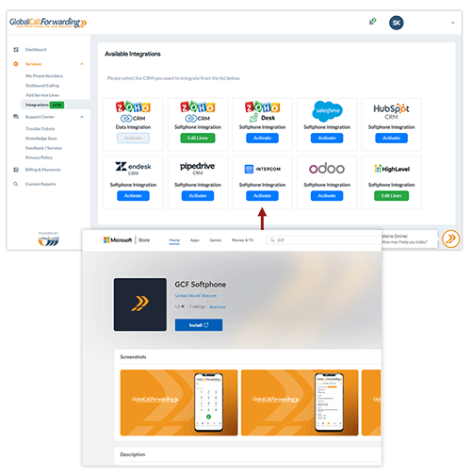This screenshot has width=471, height=476.
Task: Click the Services gear icon
Action: point(16,64)
